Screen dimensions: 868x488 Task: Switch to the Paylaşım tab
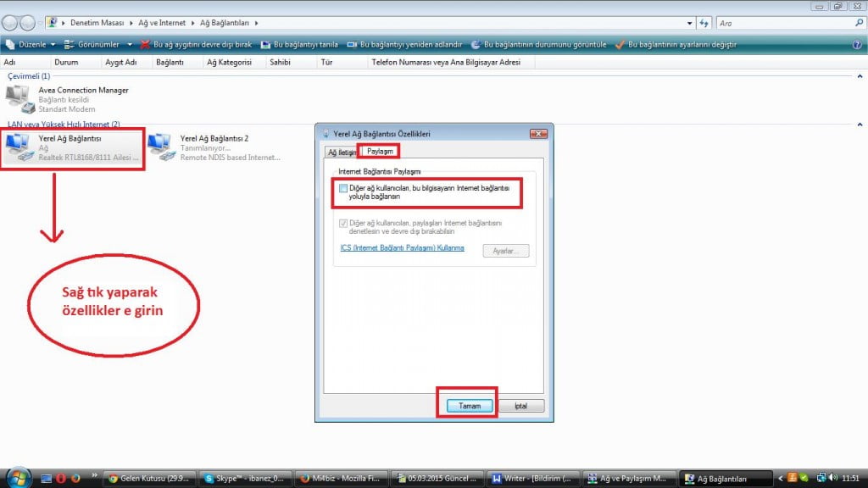(x=379, y=152)
